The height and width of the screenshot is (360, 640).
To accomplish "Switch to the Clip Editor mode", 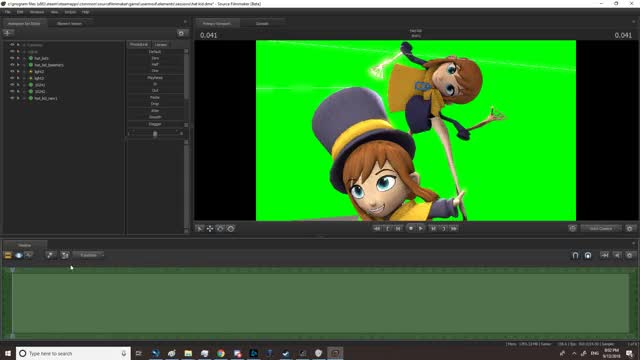I will coord(8,255).
